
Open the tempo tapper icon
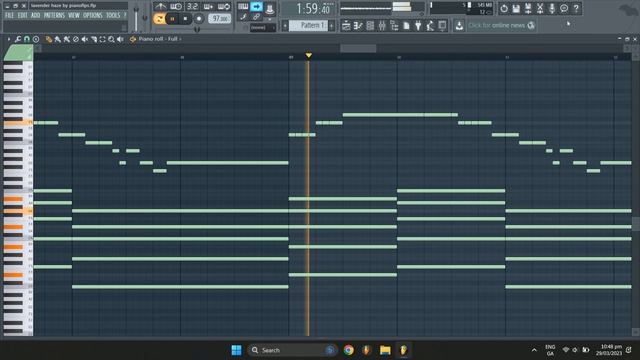click(x=430, y=26)
